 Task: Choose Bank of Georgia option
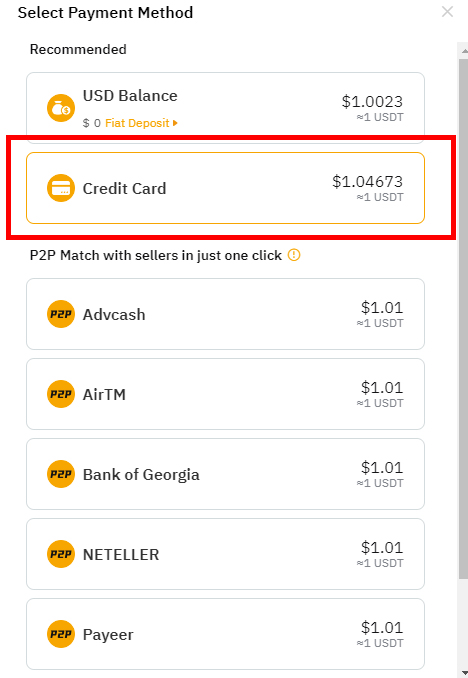click(225, 474)
